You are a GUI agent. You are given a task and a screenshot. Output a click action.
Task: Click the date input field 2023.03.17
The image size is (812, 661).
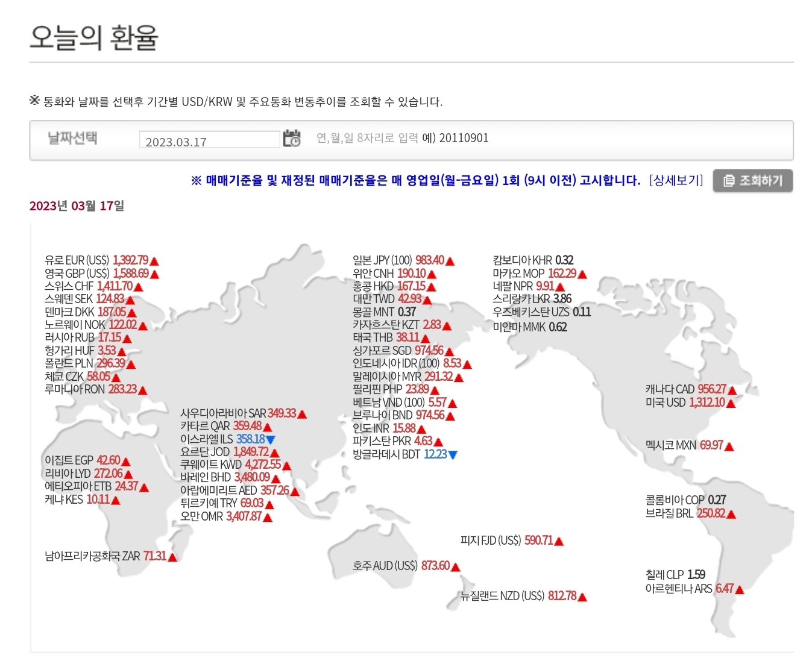pyautogui.click(x=209, y=140)
